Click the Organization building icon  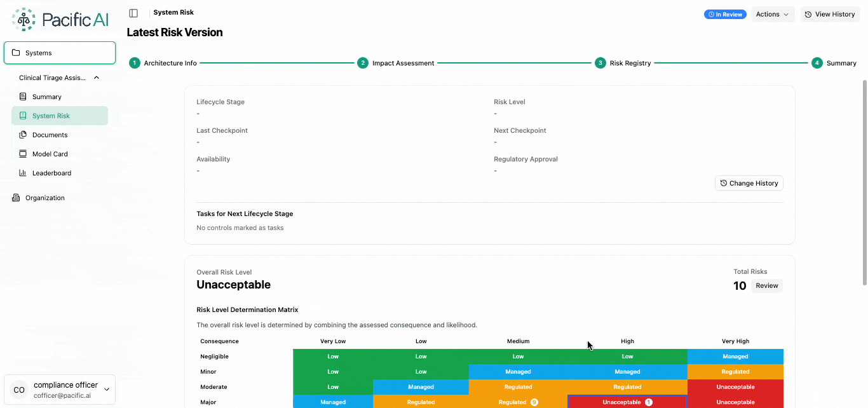[x=16, y=198]
